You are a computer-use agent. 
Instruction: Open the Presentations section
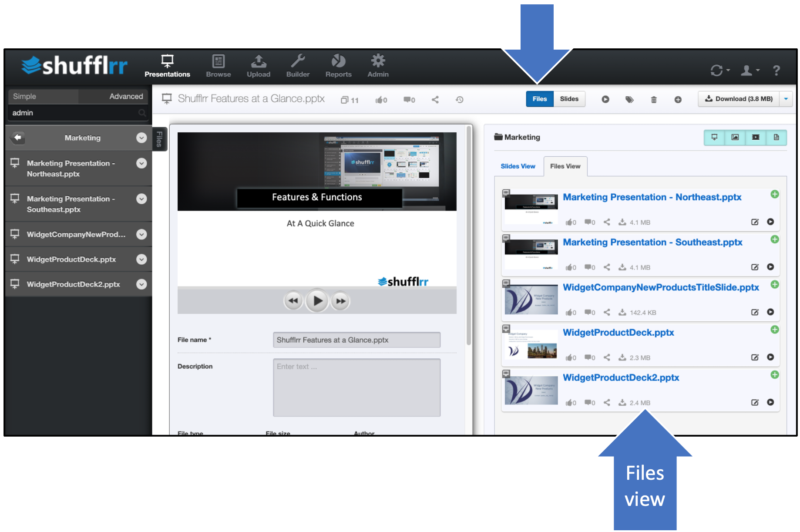167,66
